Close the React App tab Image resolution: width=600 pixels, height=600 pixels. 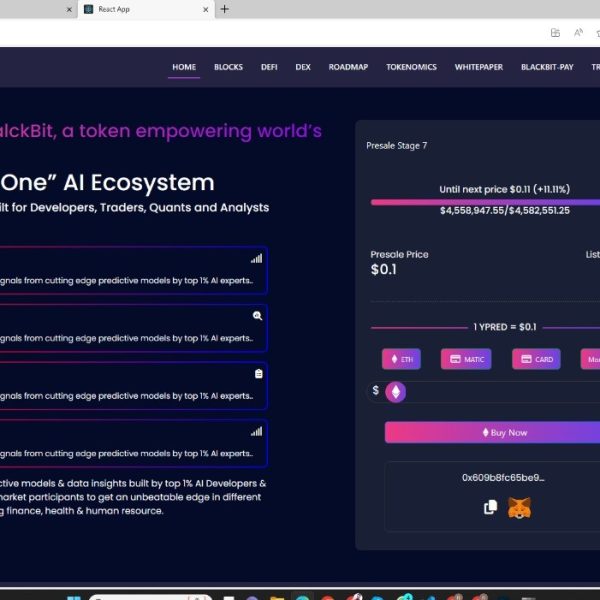(205, 10)
